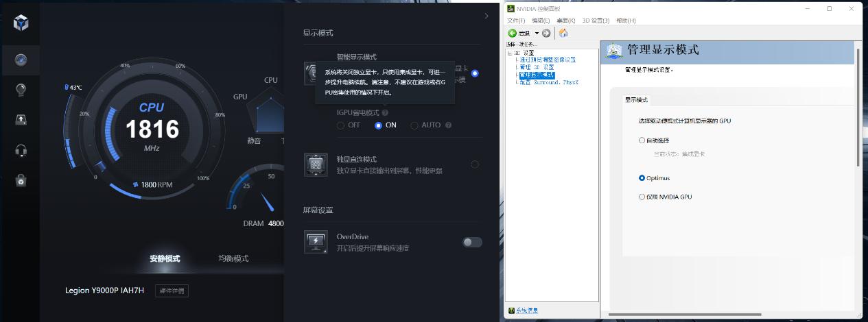Click the 选择驱动便携式计算机显示器的 GPU label
This screenshot has height=322, width=868.
[685, 121]
